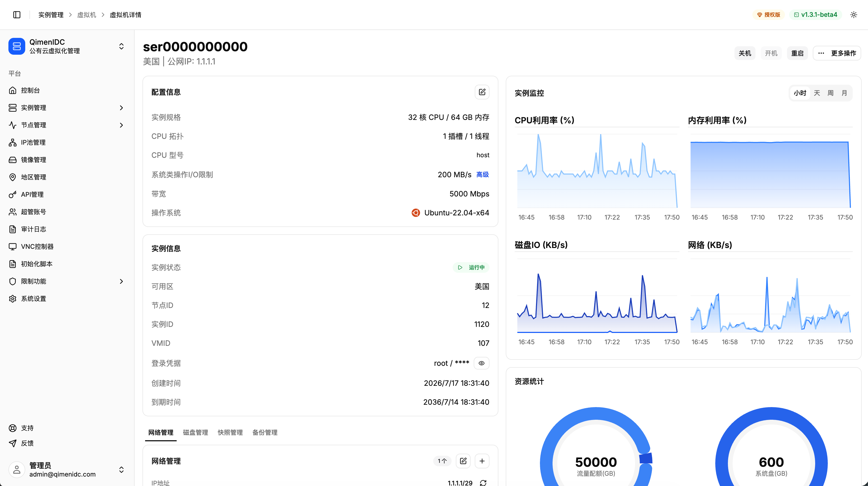Screen dimensions: 868x486
Task: Click the v1.3.1-beta4 version badge
Action: pyautogui.click(x=815, y=14)
